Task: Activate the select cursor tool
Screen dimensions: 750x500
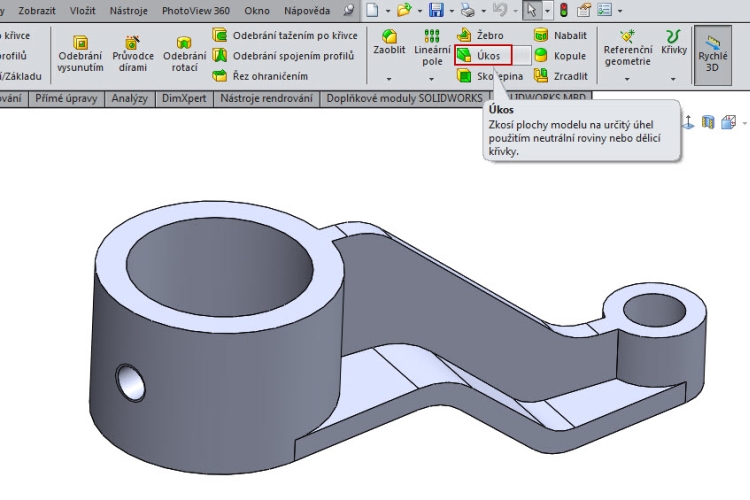Action: [x=532, y=10]
